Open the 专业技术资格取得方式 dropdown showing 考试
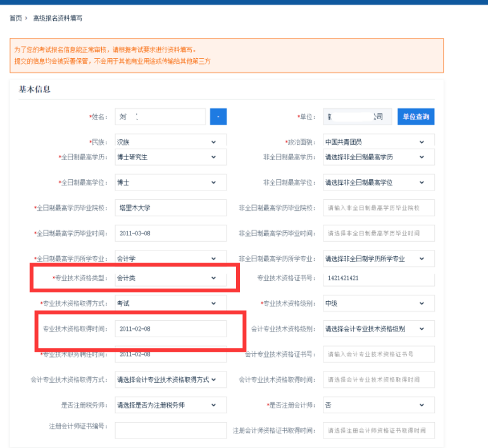The height and width of the screenshot is (448, 488). (170, 303)
